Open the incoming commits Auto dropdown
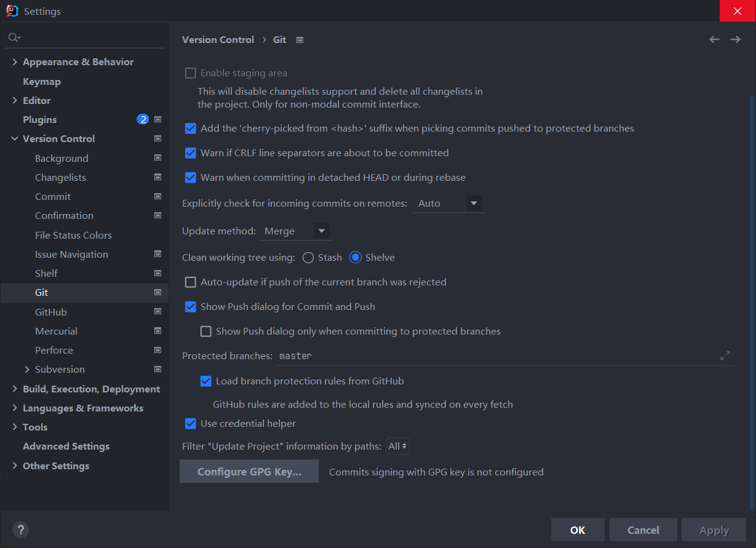Screen dimensions: 756x548 448,204
